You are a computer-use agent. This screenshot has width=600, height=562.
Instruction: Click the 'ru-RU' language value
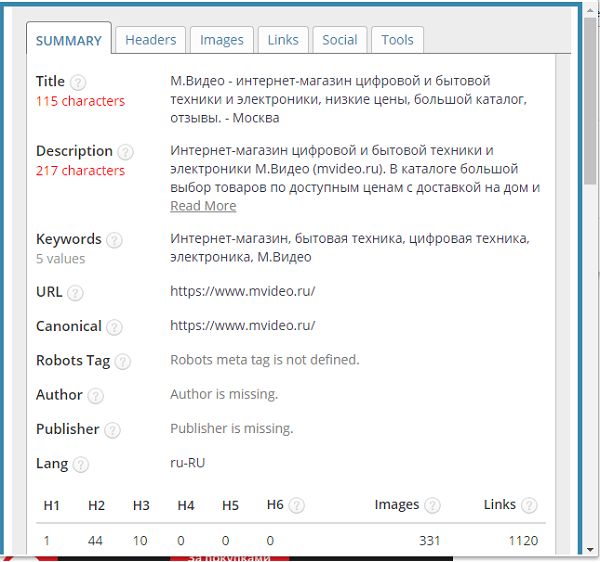pos(188,463)
